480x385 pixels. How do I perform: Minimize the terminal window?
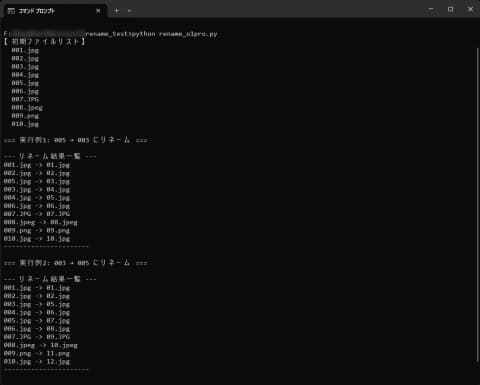431,9
